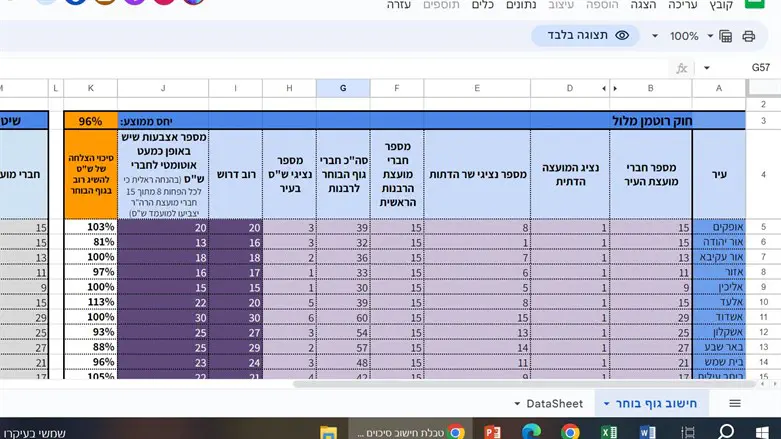This screenshot has height=439, width=781.
Task: Click the eye icon in view-only button
Action: point(622,35)
